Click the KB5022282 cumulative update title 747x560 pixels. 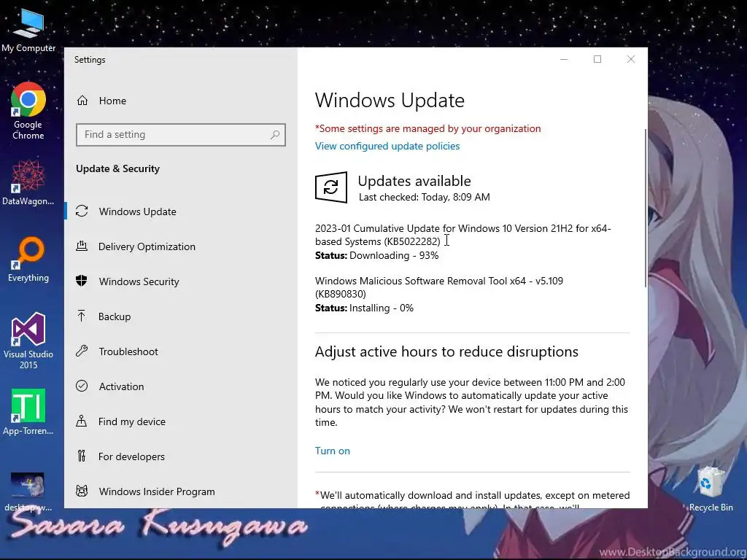pos(463,235)
